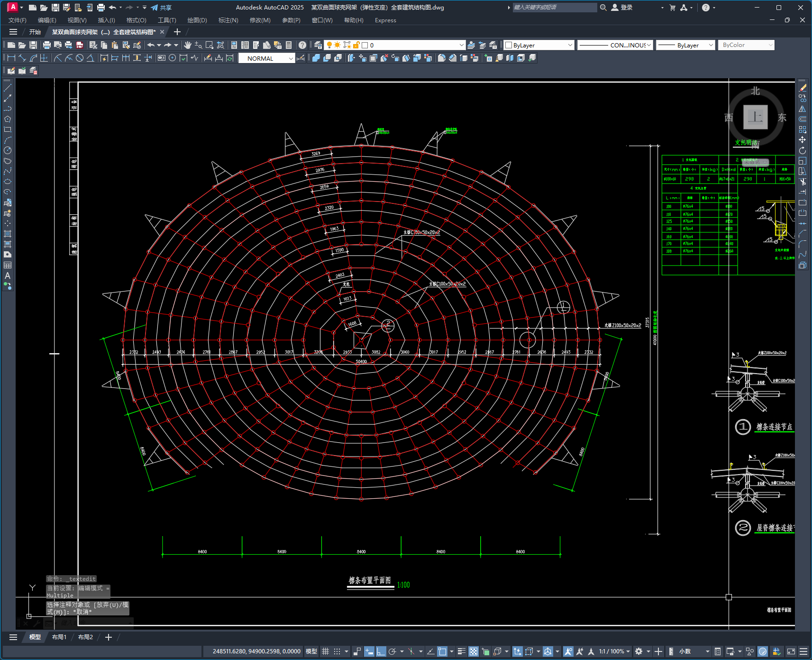Screen dimensions: 812x660
Task: Select the Line drawing tool
Action: point(8,88)
